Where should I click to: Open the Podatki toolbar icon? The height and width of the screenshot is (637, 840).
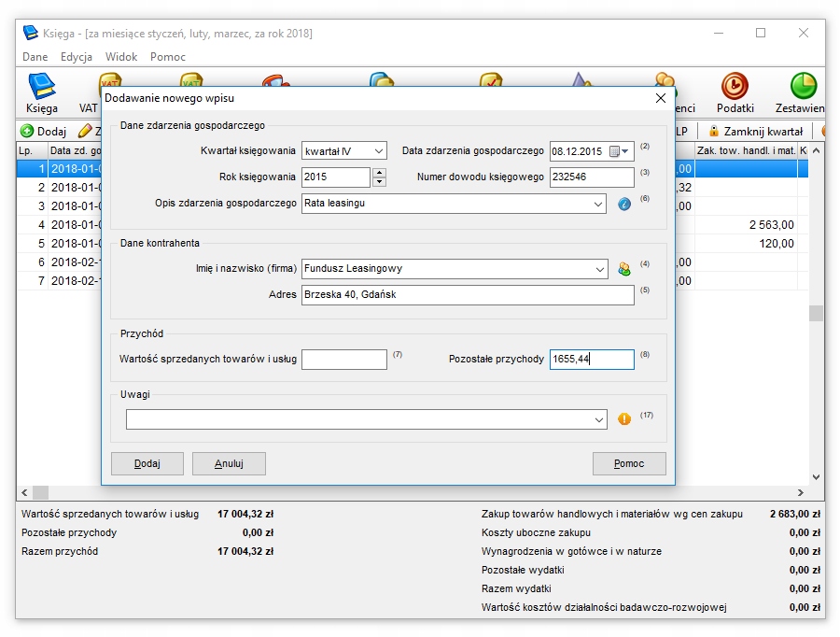pos(735,93)
